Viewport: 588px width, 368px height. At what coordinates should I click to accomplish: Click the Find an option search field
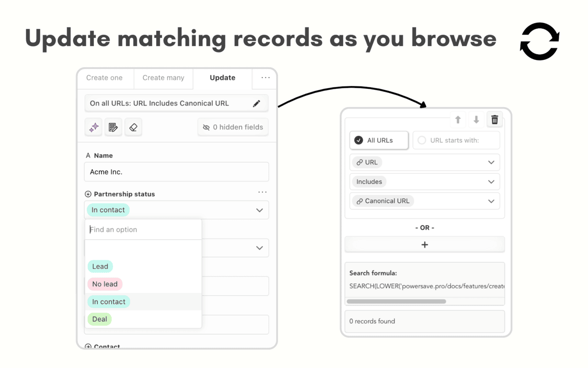tap(143, 230)
